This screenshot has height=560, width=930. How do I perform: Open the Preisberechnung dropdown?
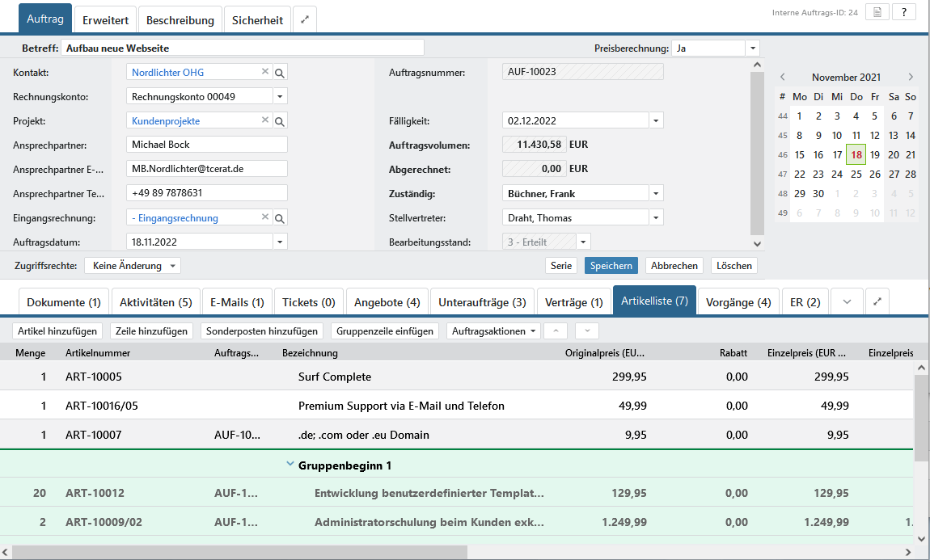click(x=753, y=48)
